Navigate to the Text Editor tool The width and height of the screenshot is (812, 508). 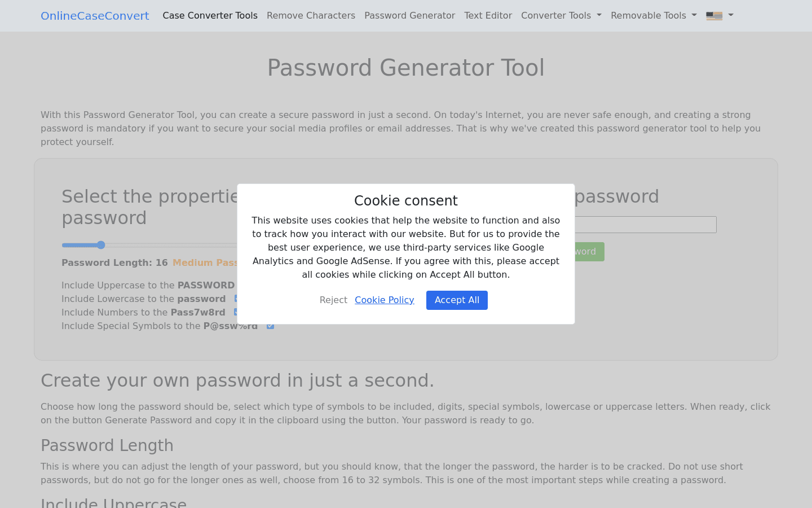[488, 15]
